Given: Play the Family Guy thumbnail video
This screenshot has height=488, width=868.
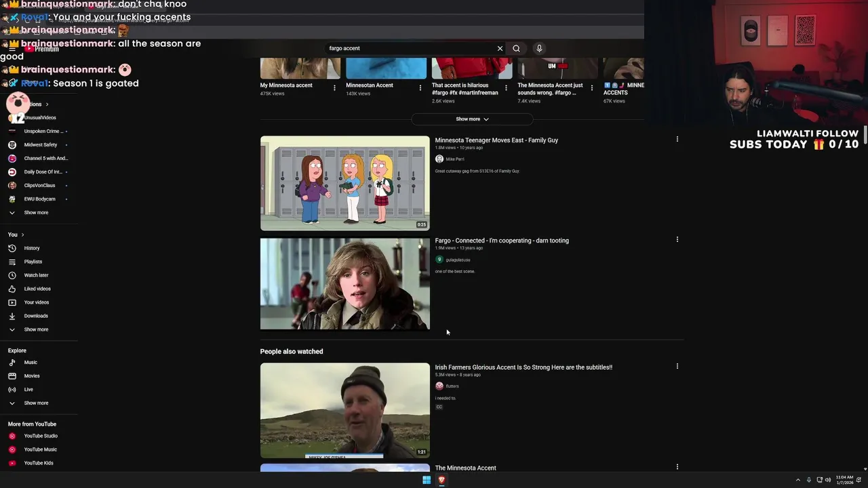Looking at the screenshot, I should (344, 183).
